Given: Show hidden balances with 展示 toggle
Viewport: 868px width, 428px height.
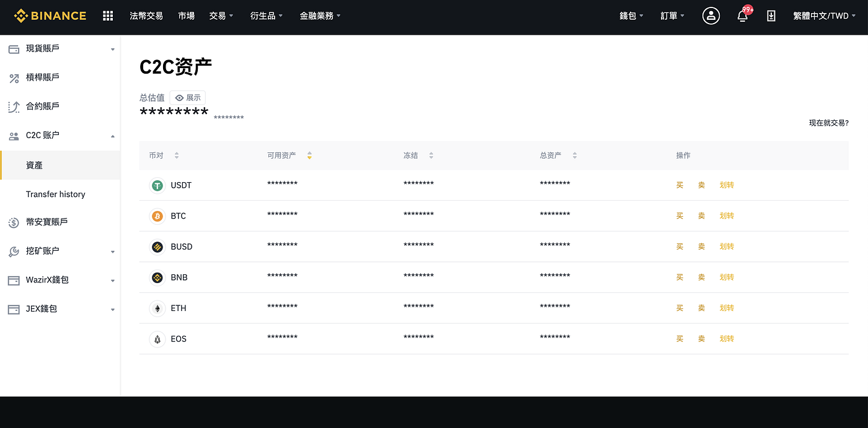Looking at the screenshot, I should pyautogui.click(x=188, y=98).
